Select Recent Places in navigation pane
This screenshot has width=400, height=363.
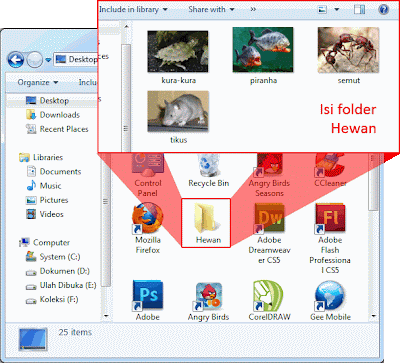[57, 129]
